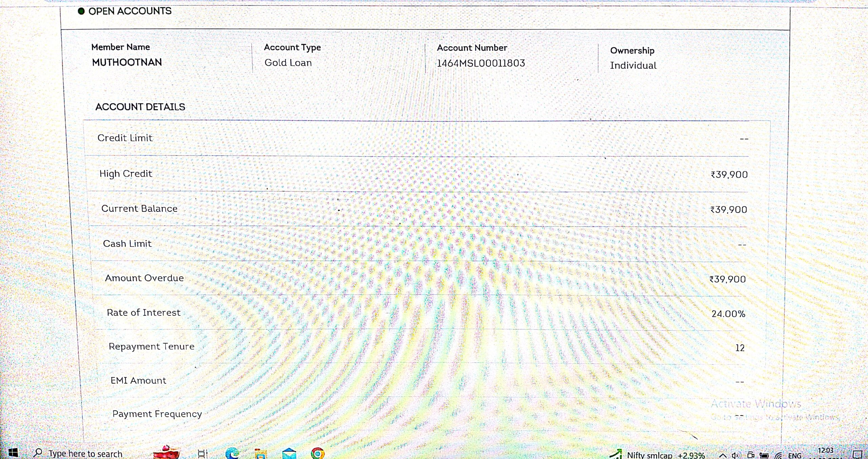
Task: Launch Microsoft Edge from taskbar
Action: click(232, 454)
